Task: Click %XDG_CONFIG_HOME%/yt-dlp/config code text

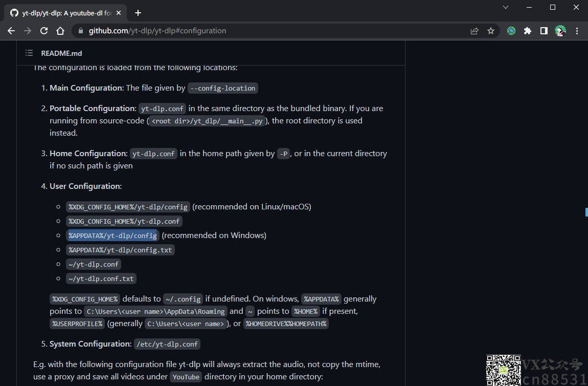Action: (x=128, y=207)
